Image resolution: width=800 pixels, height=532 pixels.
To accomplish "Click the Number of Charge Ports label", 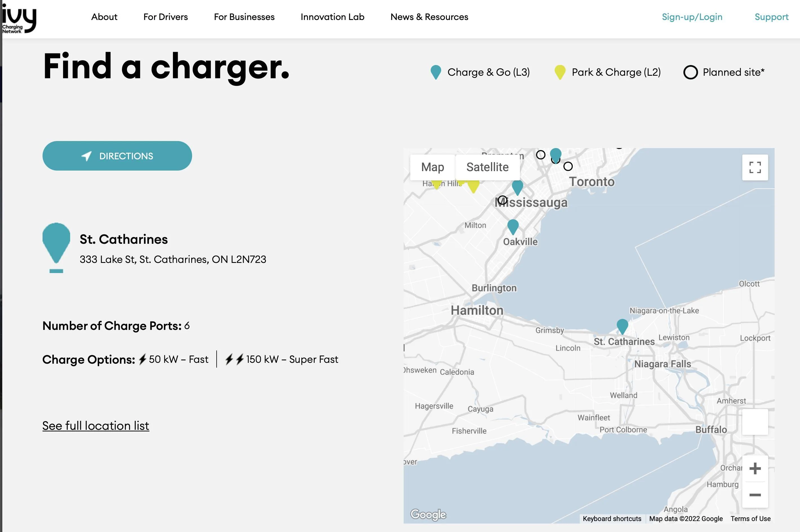I will click(x=112, y=326).
